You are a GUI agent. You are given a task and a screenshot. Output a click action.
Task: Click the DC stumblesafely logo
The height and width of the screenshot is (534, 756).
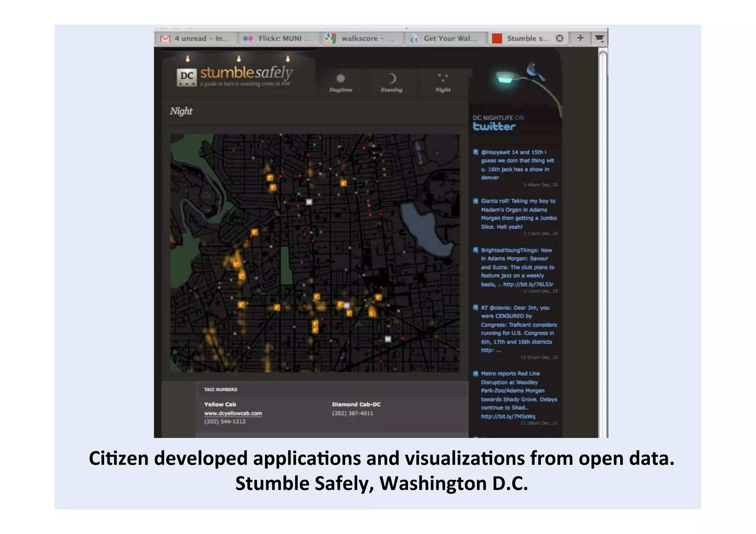[x=235, y=76]
